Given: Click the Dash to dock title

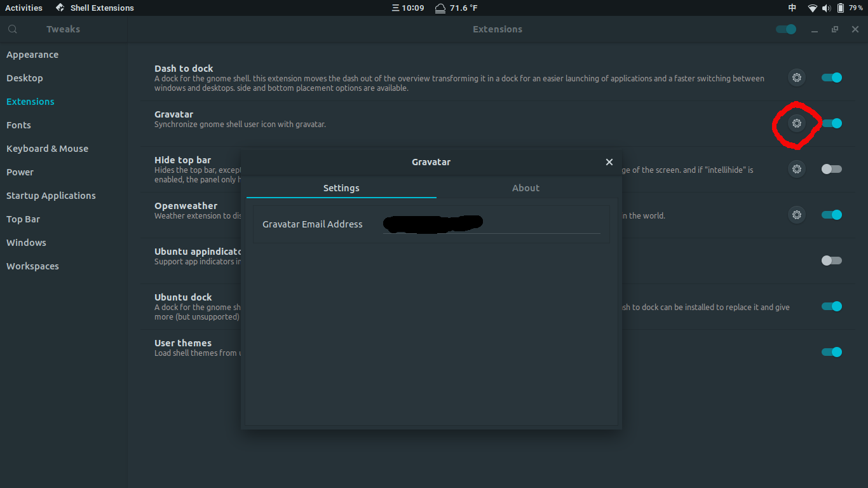Looking at the screenshot, I should (184, 69).
